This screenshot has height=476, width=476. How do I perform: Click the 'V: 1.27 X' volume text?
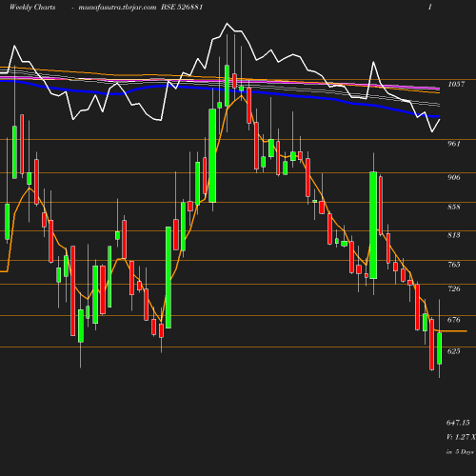click(x=461, y=437)
